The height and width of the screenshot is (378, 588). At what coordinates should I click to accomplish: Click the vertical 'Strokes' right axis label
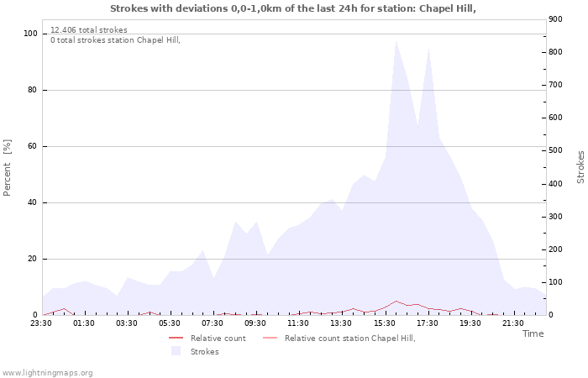coord(580,167)
